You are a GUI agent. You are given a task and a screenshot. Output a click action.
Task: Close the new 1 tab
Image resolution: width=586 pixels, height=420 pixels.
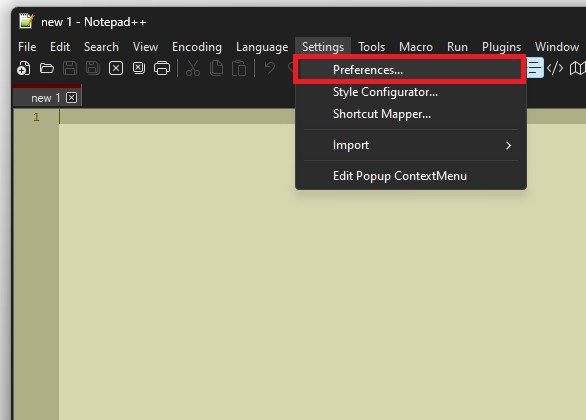(x=71, y=98)
